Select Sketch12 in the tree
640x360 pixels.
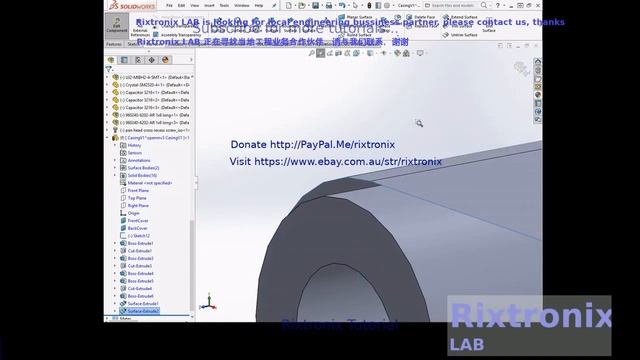[138, 236]
